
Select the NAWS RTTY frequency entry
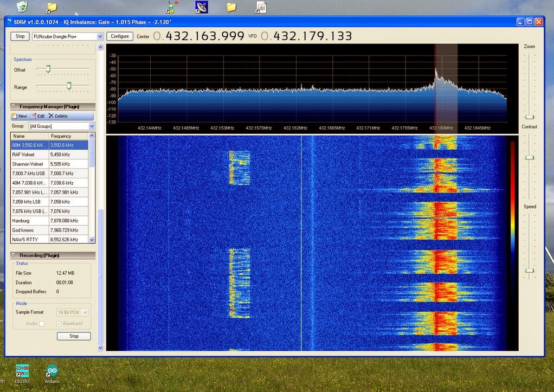49,239
